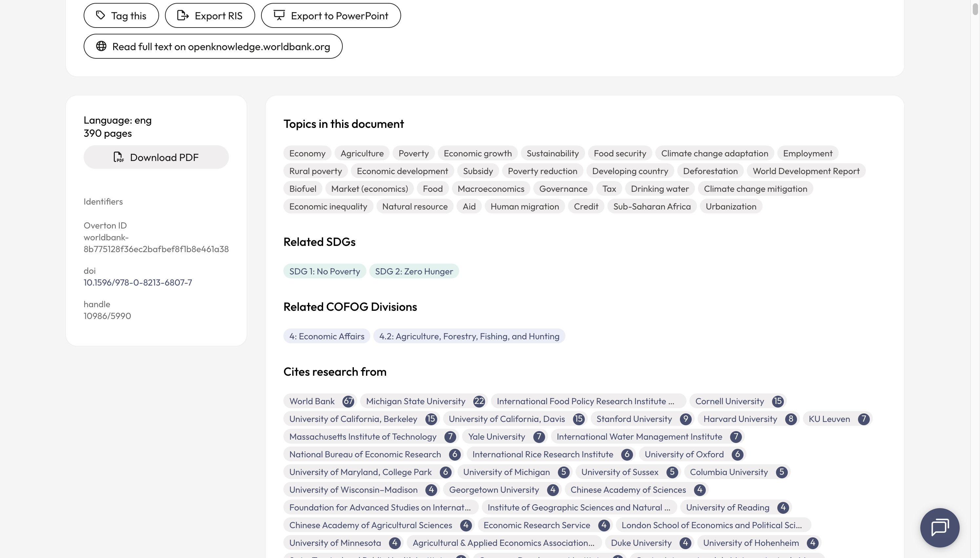The height and width of the screenshot is (558, 980).
Task: Open the Duke University citation chip
Action: 649,543
